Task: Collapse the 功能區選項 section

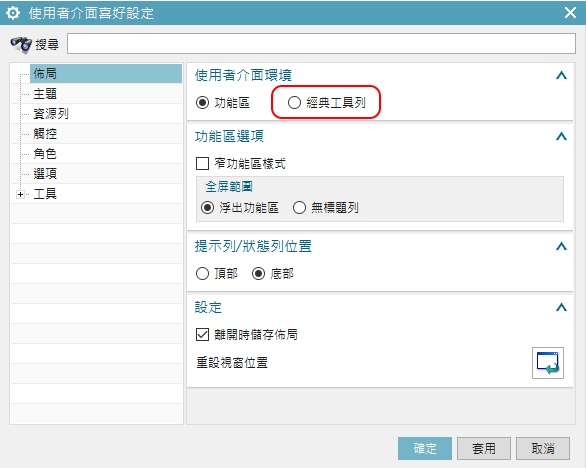Action: click(561, 136)
